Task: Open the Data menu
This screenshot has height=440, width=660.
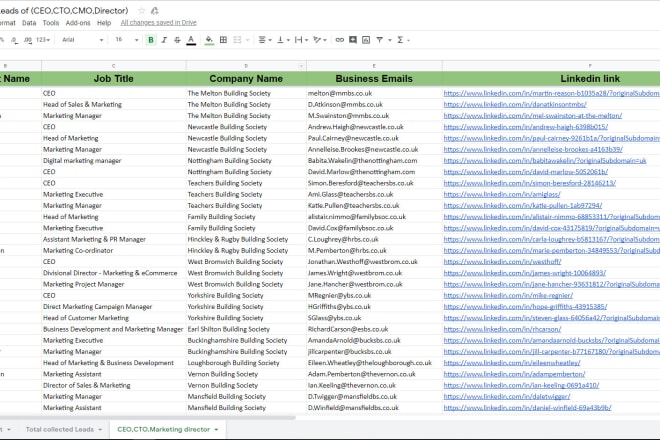Action: click(x=29, y=23)
